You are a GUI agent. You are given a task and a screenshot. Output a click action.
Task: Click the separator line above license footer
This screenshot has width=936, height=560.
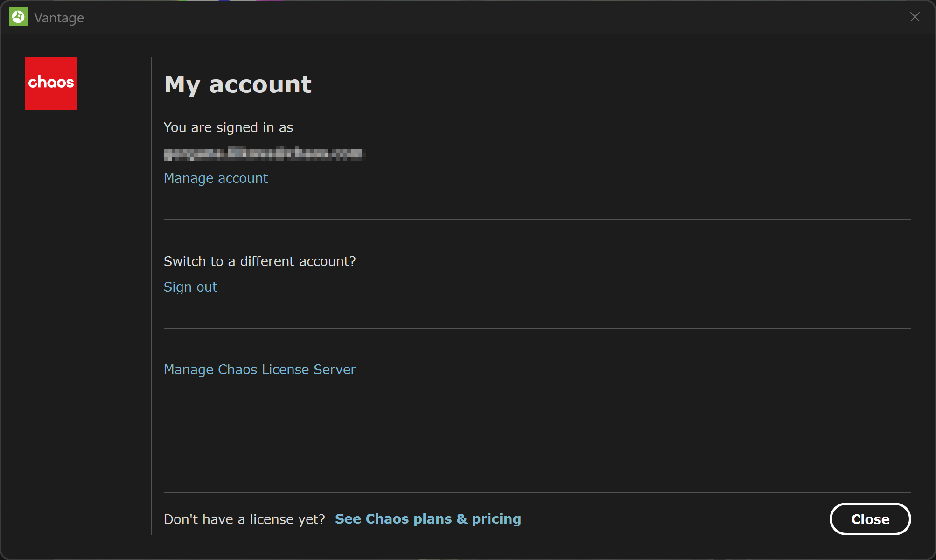coord(538,493)
